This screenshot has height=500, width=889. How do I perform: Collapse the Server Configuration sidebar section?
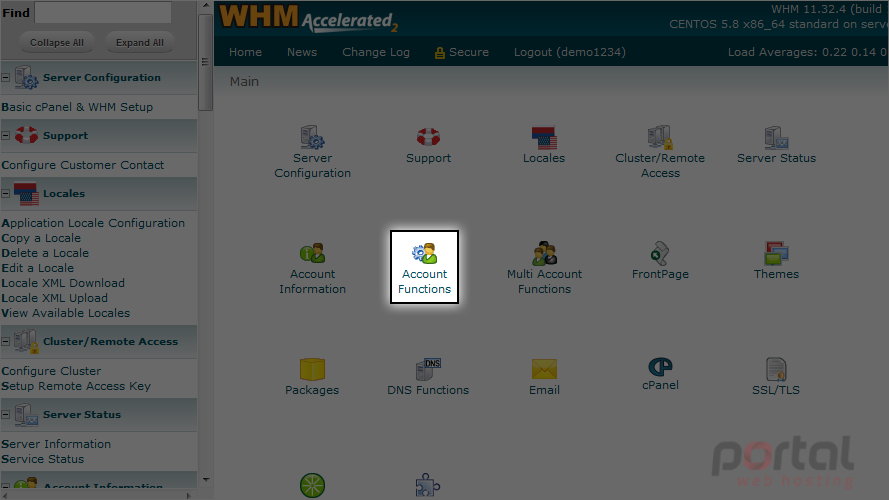(x=6, y=77)
